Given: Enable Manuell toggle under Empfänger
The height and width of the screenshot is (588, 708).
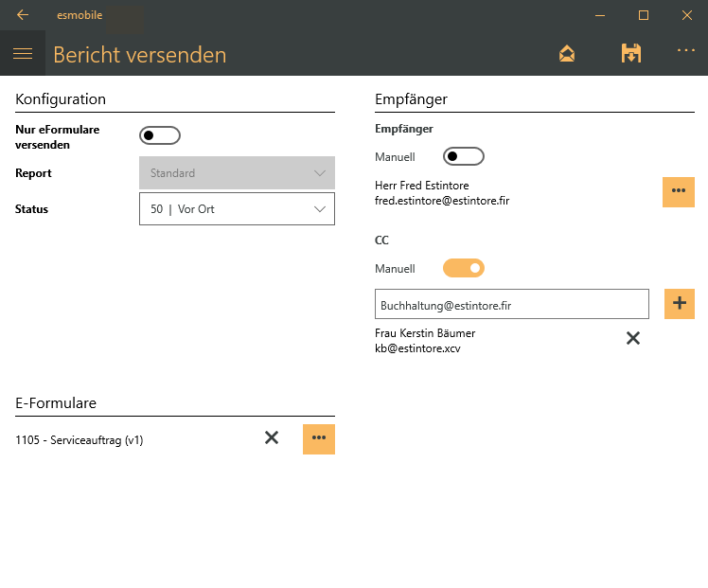Looking at the screenshot, I should 464,156.
